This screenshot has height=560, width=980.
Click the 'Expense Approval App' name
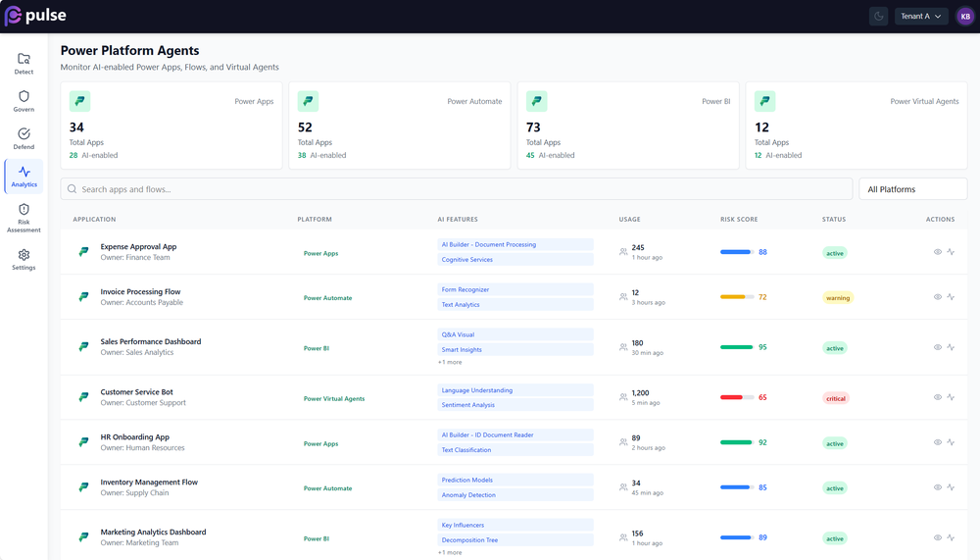click(x=139, y=246)
